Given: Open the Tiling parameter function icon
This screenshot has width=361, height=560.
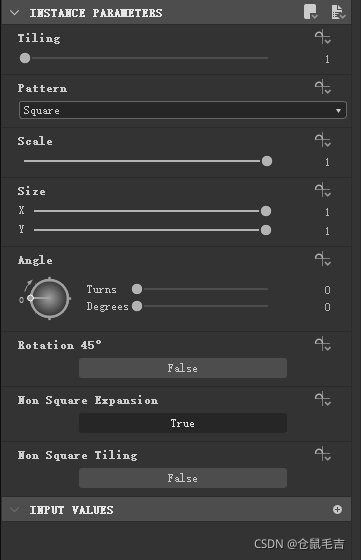Looking at the screenshot, I should (x=323, y=37).
